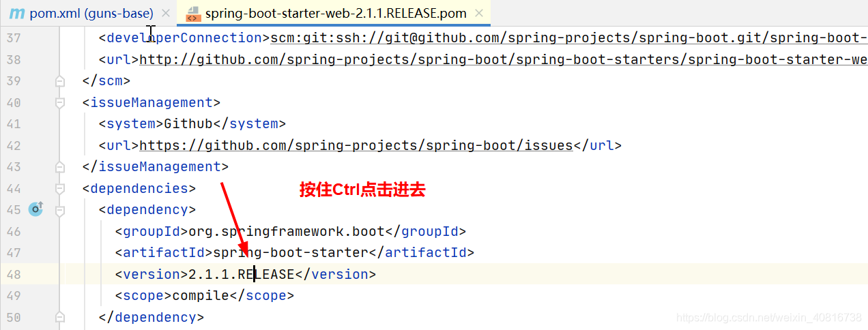
Task: Open the scm:git:ssh developerConnection link
Action: click(x=569, y=37)
